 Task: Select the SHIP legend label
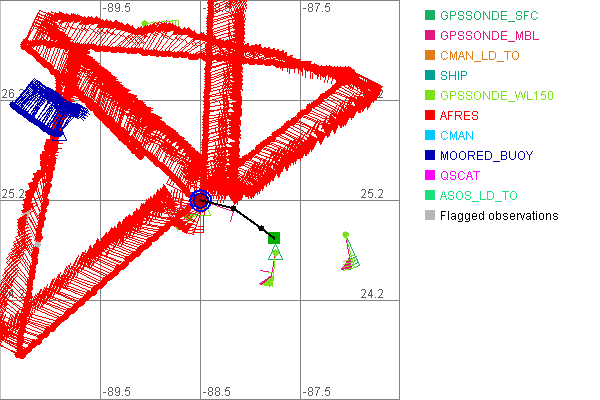tap(460, 76)
